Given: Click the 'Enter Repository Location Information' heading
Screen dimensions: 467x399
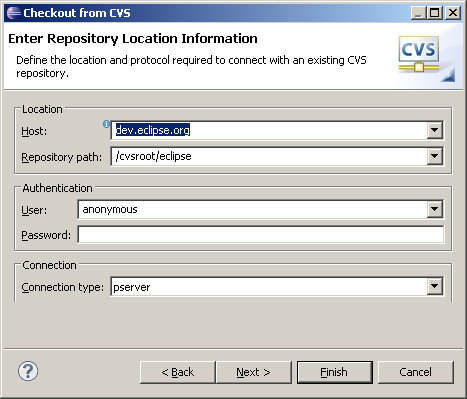Looking at the screenshot, I should 133,39.
